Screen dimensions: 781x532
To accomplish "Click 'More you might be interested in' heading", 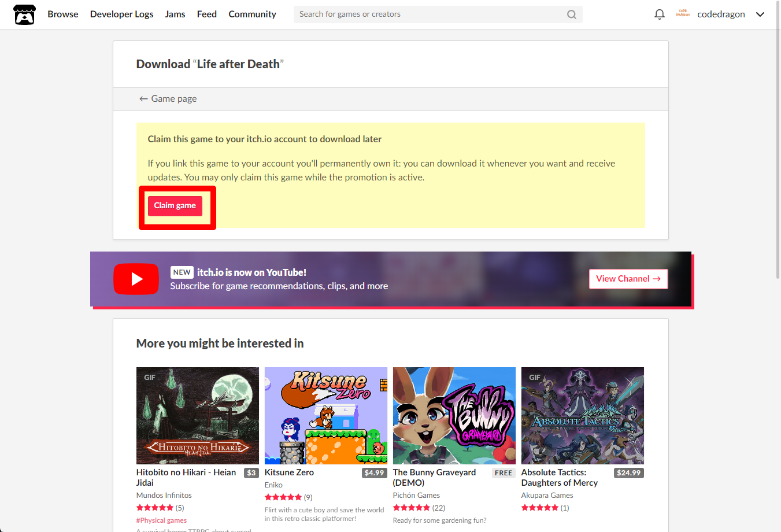I will point(220,343).
